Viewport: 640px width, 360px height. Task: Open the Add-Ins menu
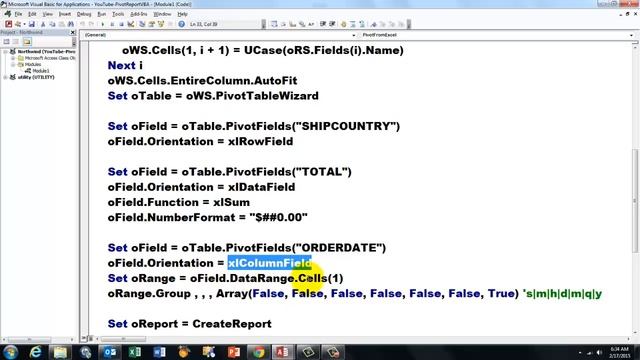[x=138, y=14]
